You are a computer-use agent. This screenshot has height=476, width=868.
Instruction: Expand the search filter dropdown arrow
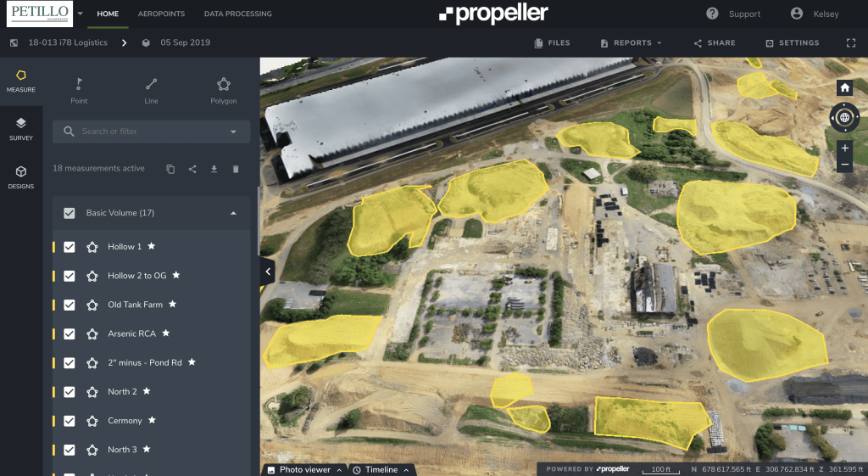(233, 132)
